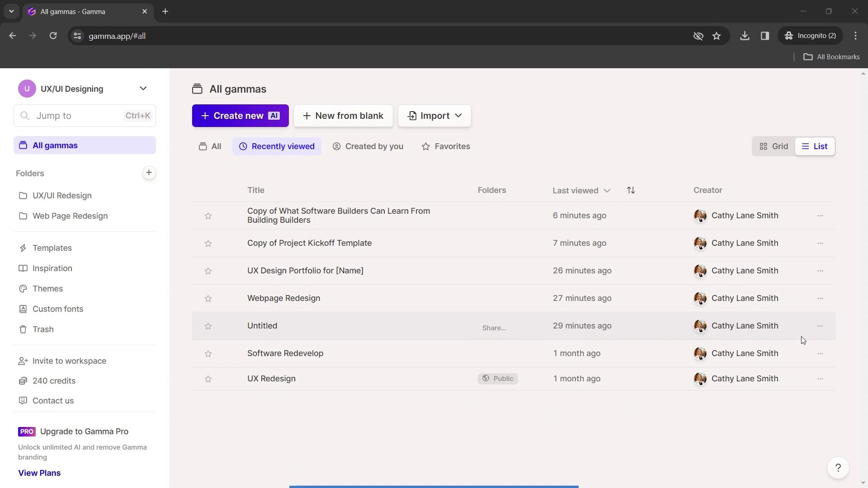Click the three-dot menu on Software Redevelop
This screenshot has height=488, width=868.
click(821, 353)
